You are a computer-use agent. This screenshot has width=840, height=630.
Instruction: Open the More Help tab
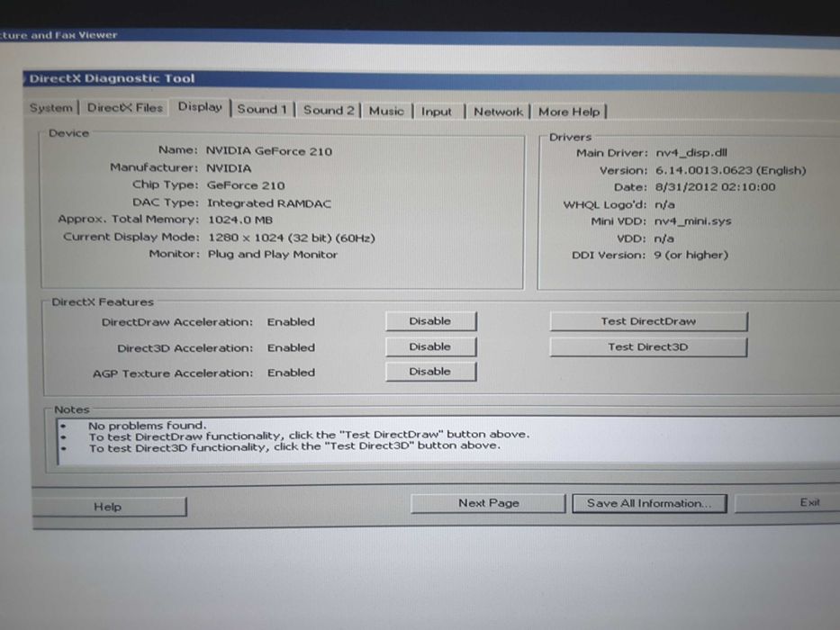pyautogui.click(x=569, y=112)
